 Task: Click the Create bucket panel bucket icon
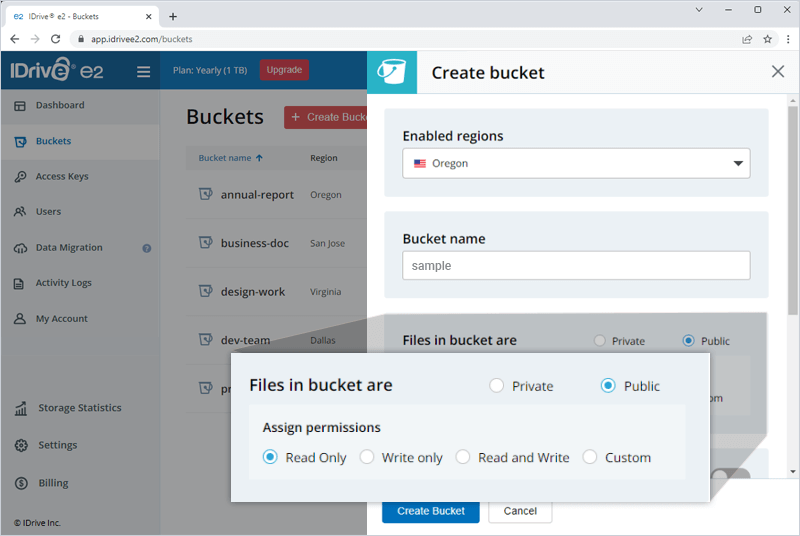391,72
